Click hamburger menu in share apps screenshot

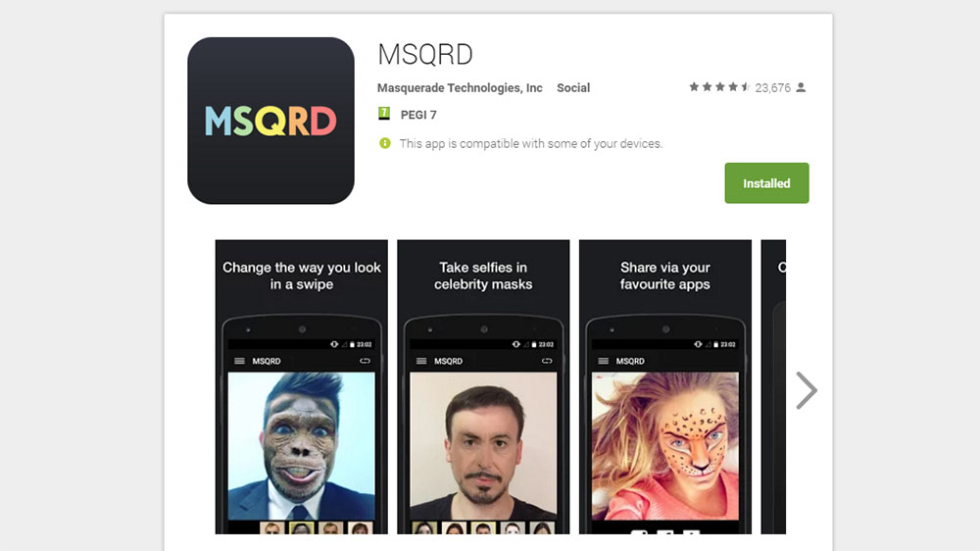pos(603,361)
